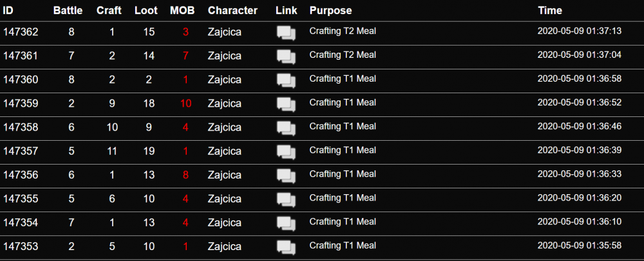Select the timestamp 2020-05-09 01:35:58
This screenshot has width=644, height=261.
pos(580,246)
